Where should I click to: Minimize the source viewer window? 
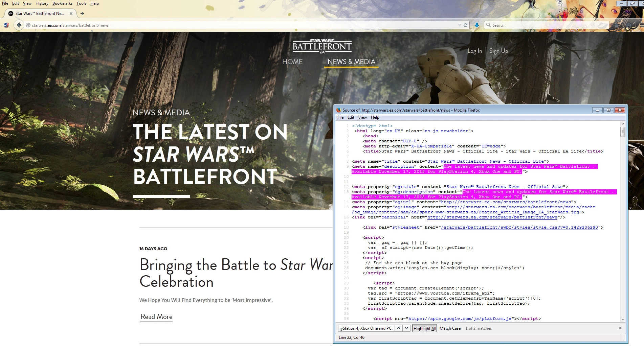597,110
